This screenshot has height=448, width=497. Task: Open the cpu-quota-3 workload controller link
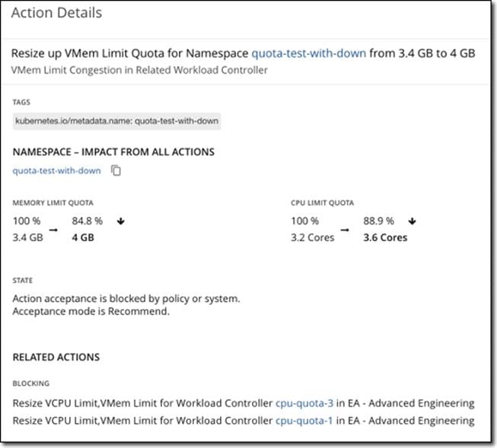click(304, 403)
